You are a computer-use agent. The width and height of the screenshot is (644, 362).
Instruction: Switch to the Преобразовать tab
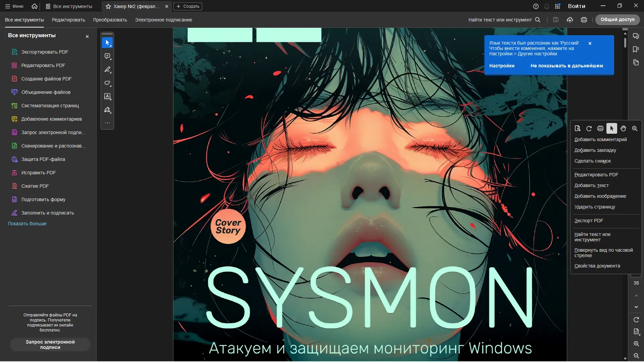110,20
